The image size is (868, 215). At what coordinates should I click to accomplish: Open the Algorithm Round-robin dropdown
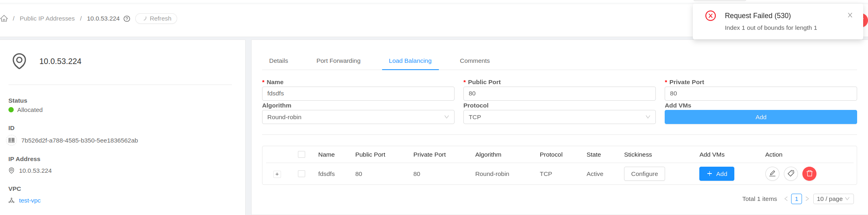(358, 117)
